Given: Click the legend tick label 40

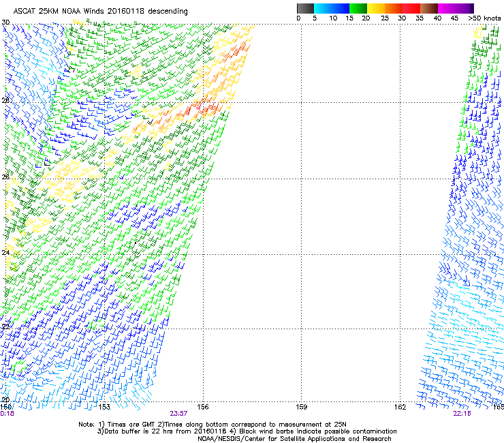Looking at the screenshot, I should click(437, 18).
